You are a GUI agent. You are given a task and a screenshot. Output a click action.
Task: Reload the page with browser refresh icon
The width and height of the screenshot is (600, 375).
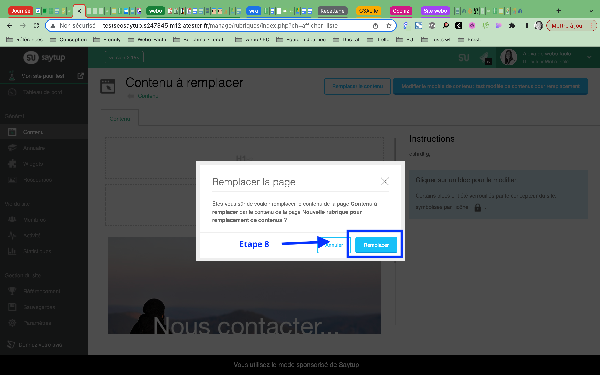[36, 26]
